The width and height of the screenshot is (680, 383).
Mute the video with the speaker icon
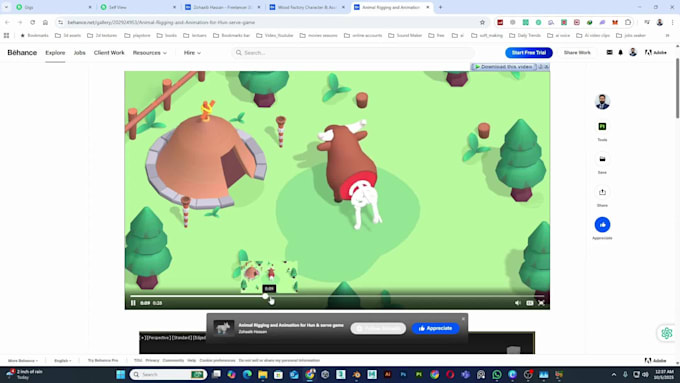point(518,303)
